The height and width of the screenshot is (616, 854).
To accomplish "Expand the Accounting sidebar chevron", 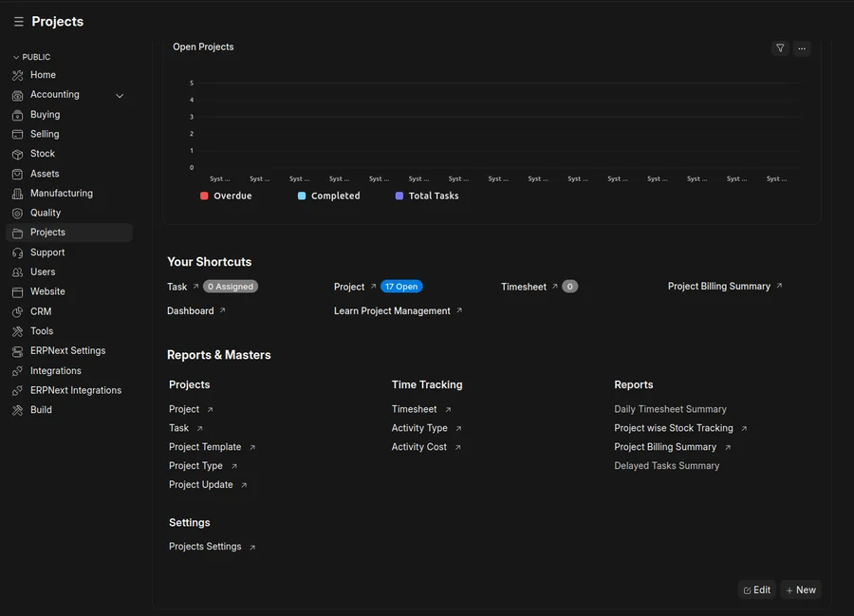I will [120, 96].
